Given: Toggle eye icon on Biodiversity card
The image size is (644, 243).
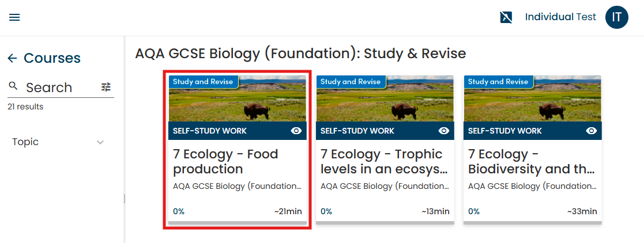Looking at the screenshot, I should click(592, 131).
